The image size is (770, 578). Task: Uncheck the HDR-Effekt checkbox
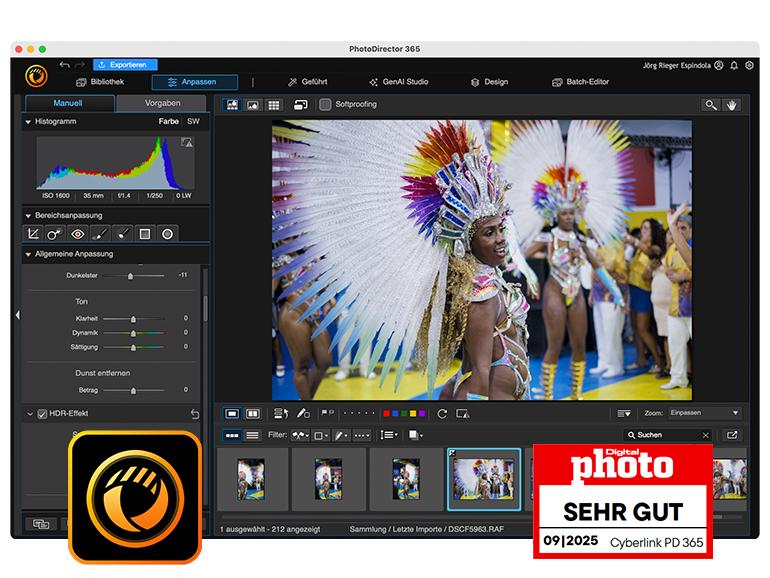pyautogui.click(x=42, y=414)
